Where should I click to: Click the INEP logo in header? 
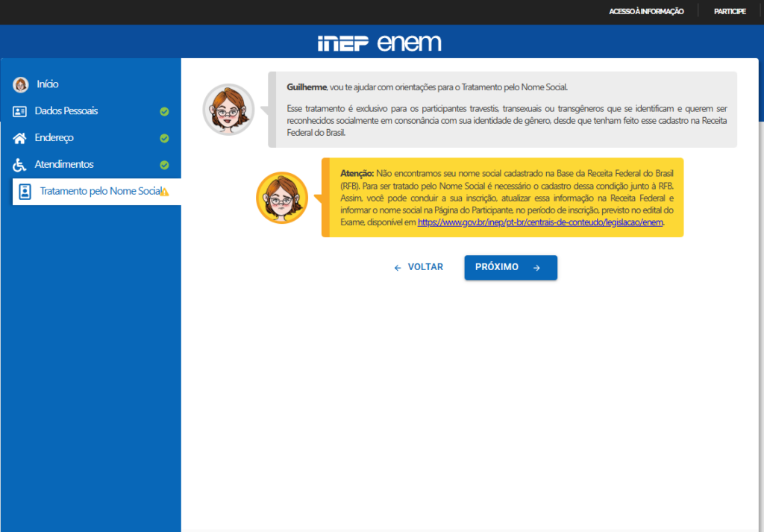(x=343, y=43)
